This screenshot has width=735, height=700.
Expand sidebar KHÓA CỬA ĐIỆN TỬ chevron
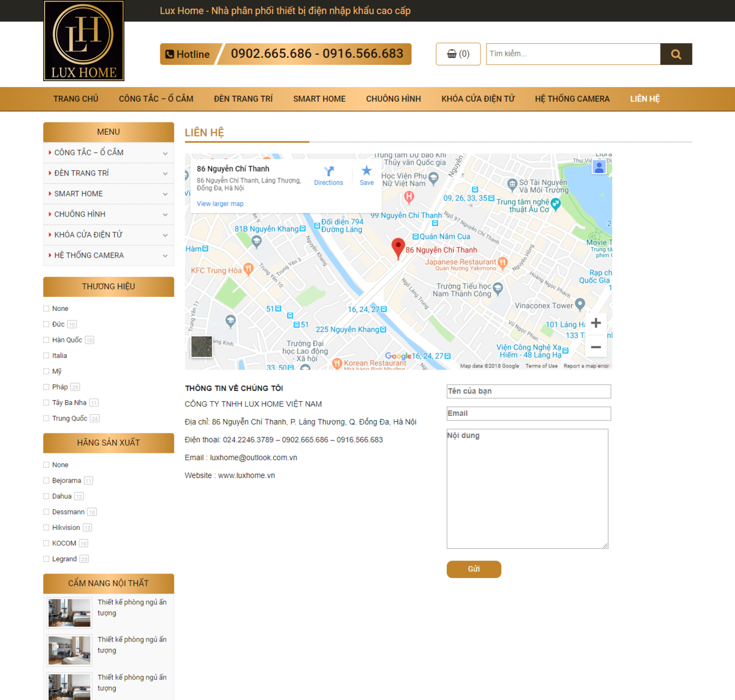(x=165, y=235)
